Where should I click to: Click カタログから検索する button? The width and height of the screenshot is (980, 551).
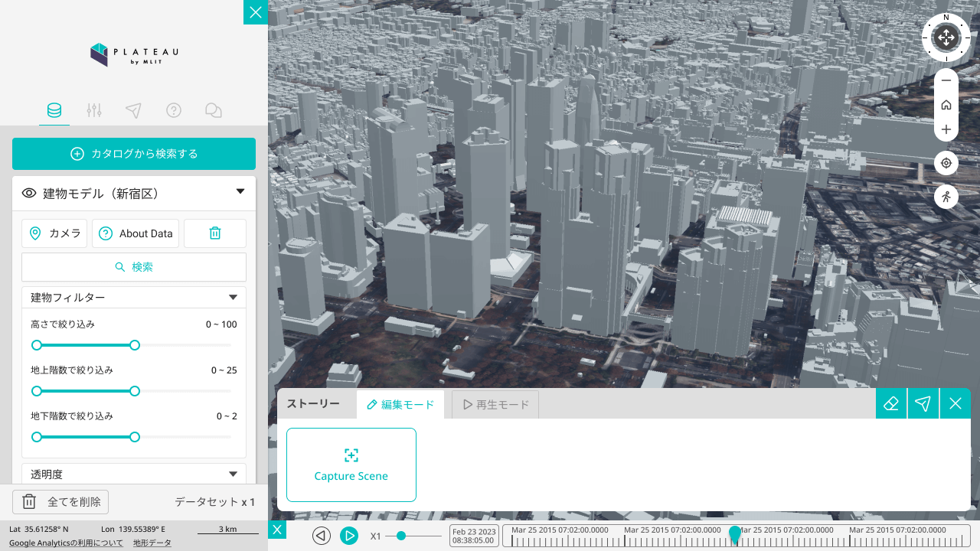pyautogui.click(x=134, y=154)
